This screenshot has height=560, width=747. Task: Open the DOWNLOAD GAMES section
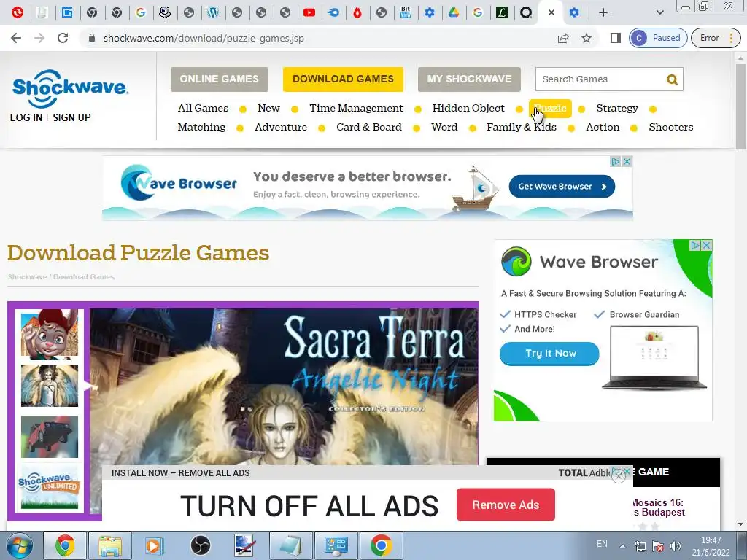[343, 79]
